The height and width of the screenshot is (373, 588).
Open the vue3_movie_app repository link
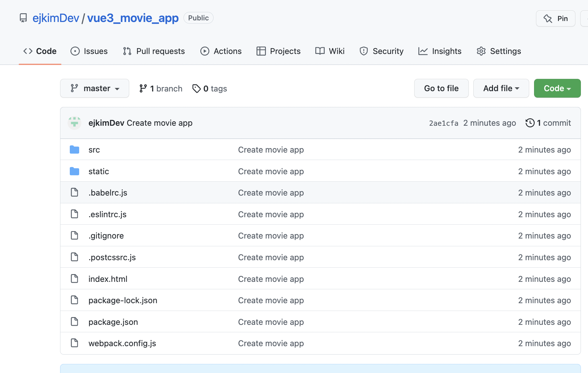point(133,18)
